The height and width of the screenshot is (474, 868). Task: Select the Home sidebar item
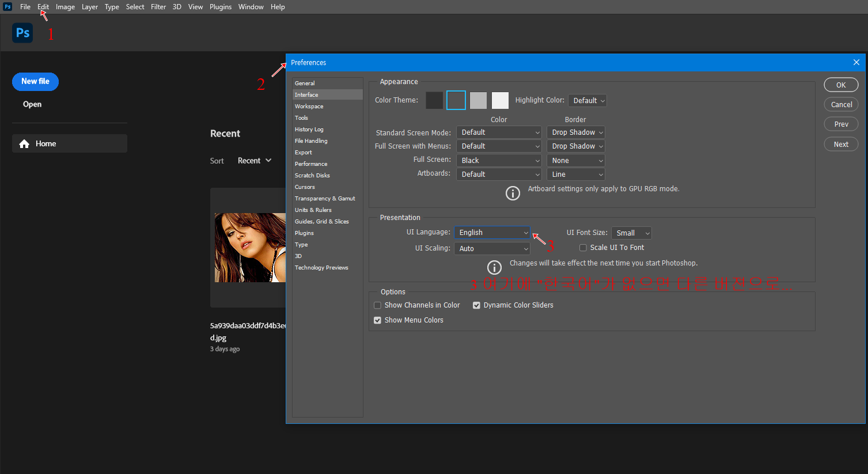(x=70, y=143)
